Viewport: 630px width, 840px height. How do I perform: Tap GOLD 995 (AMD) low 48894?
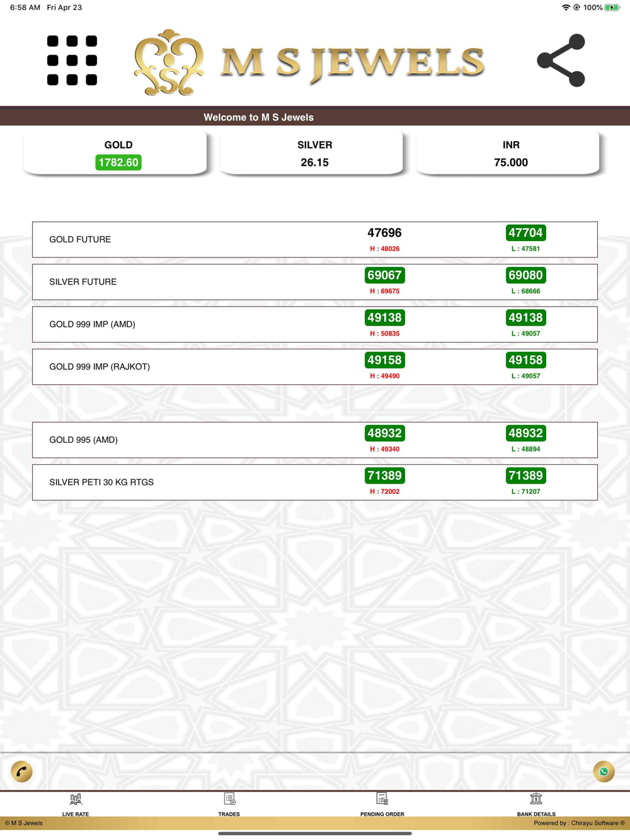coord(525,449)
